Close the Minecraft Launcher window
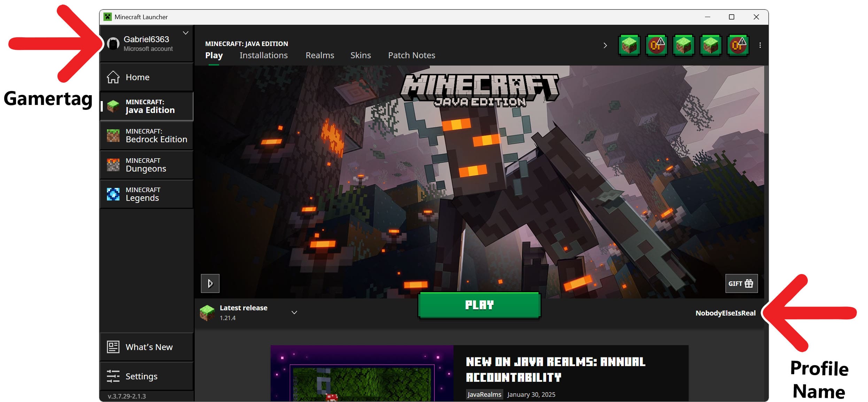Image resolution: width=868 pixels, height=402 pixels. coord(756,17)
